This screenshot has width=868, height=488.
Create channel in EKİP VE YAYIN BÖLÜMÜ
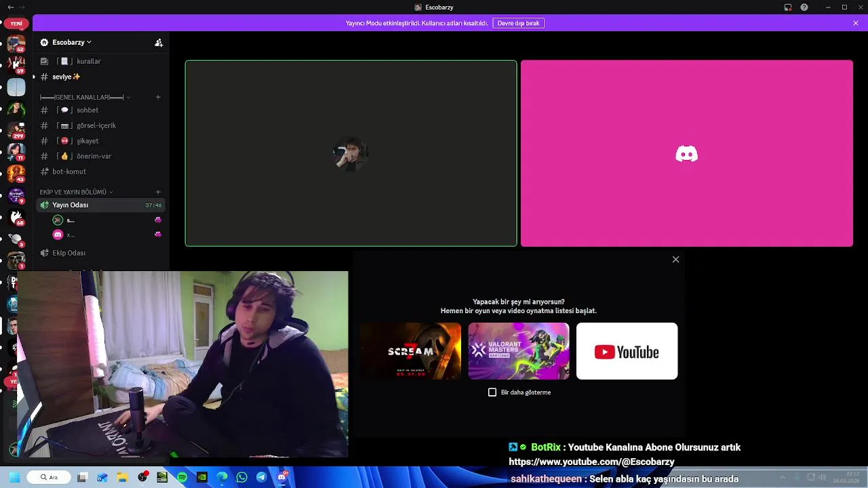158,192
